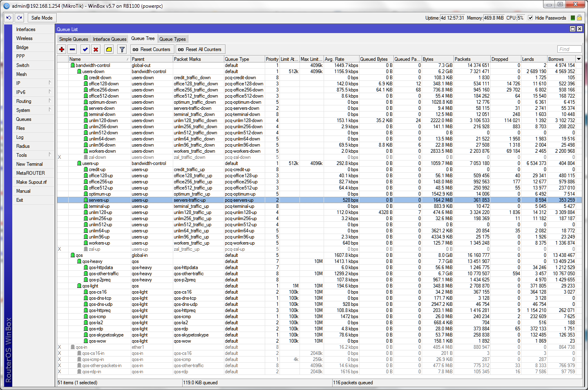Image resolution: width=588 pixels, height=390 pixels.
Task: Toggle the Safe Mode button
Action: point(42,18)
